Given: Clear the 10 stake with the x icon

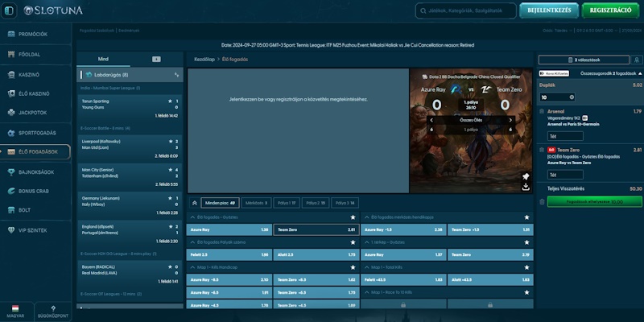Looking at the screenshot, I should point(572,97).
